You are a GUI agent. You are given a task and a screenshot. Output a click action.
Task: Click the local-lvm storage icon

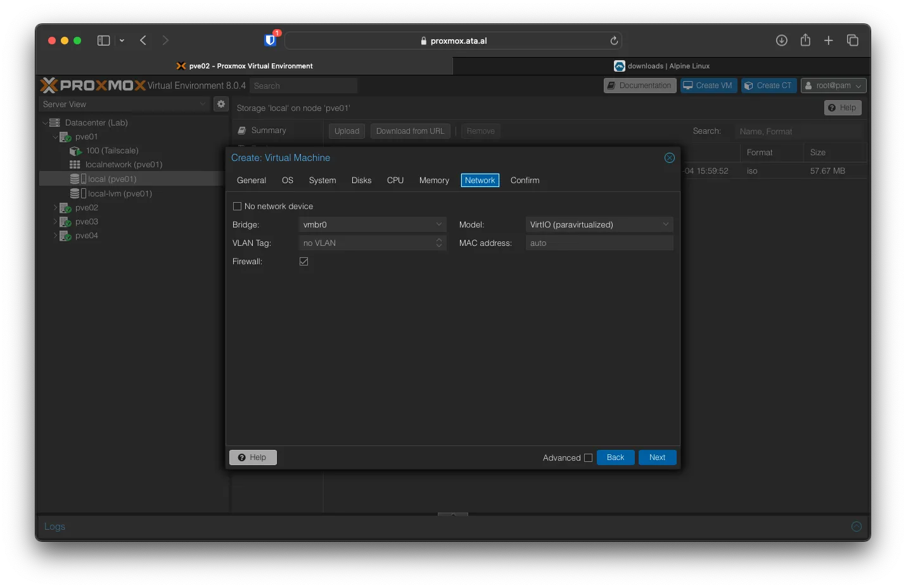tap(78, 193)
